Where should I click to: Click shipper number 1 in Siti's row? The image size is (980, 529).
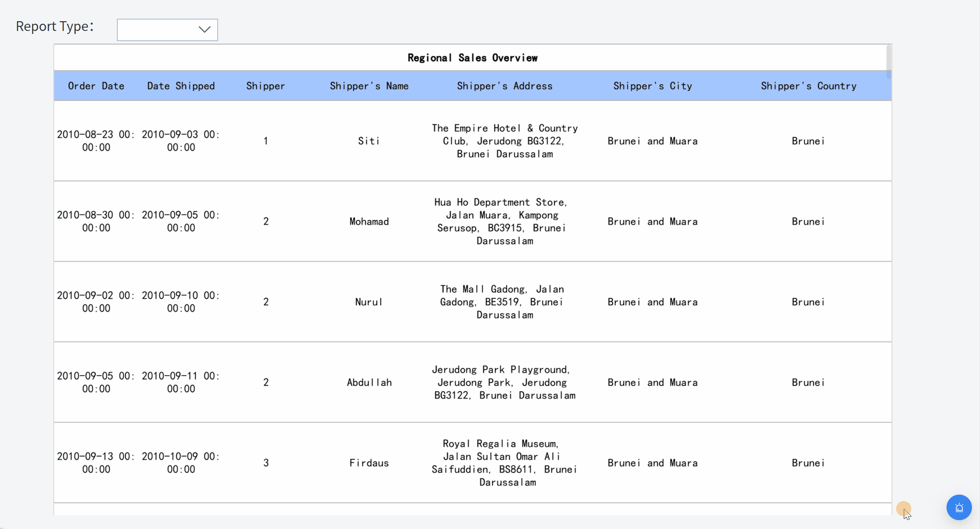click(266, 141)
